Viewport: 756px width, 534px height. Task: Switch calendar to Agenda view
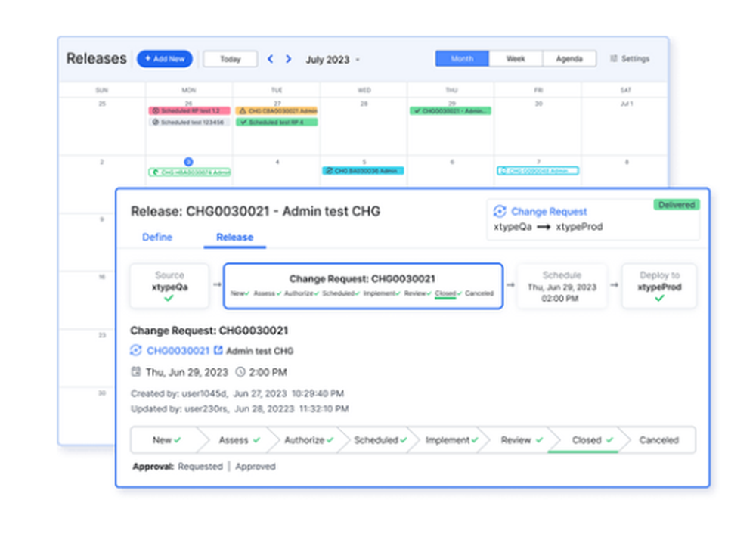click(569, 58)
